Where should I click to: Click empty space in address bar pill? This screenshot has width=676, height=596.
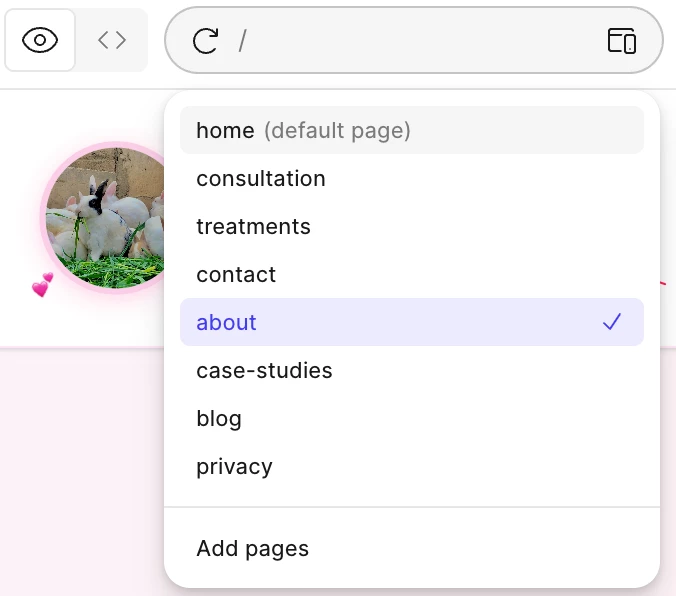420,40
